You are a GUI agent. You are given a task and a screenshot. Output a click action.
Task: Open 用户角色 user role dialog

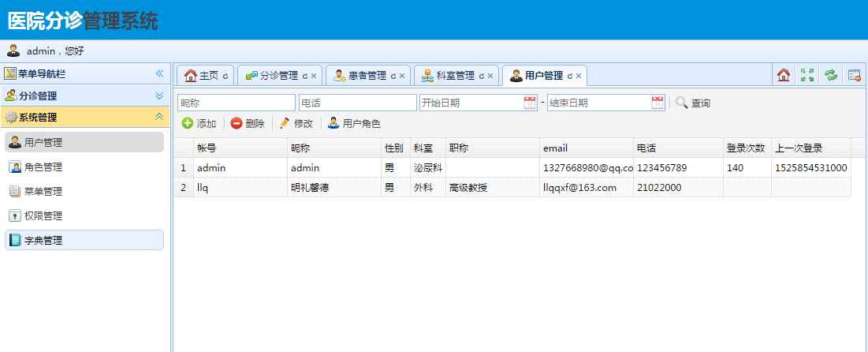click(x=354, y=124)
